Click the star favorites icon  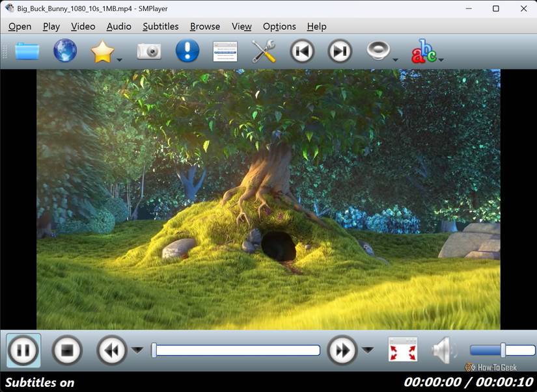pyautogui.click(x=102, y=51)
